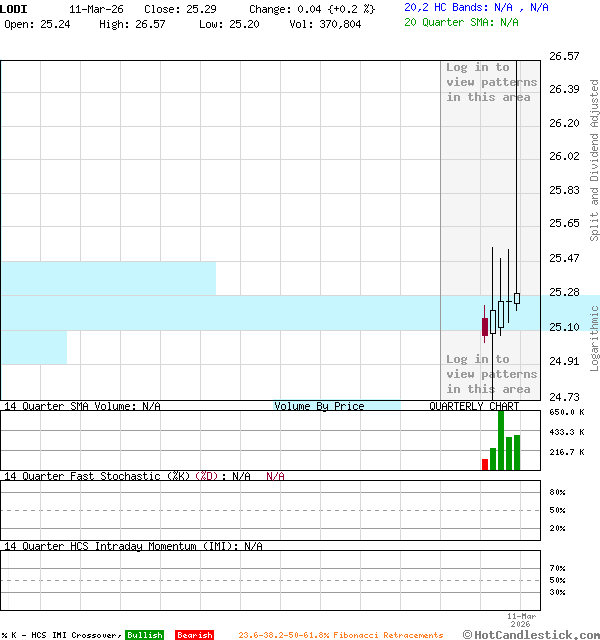
Task: Click the latest candlestick at 25.28
Action: (517, 298)
